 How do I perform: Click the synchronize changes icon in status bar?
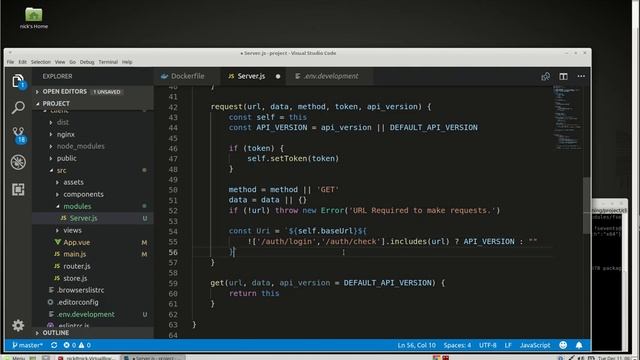point(54,345)
